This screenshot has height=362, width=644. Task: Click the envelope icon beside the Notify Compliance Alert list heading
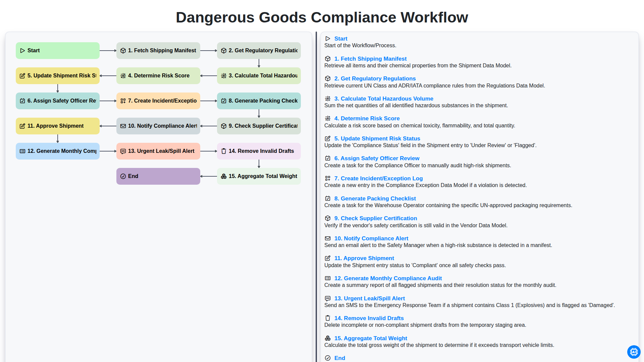(328, 238)
